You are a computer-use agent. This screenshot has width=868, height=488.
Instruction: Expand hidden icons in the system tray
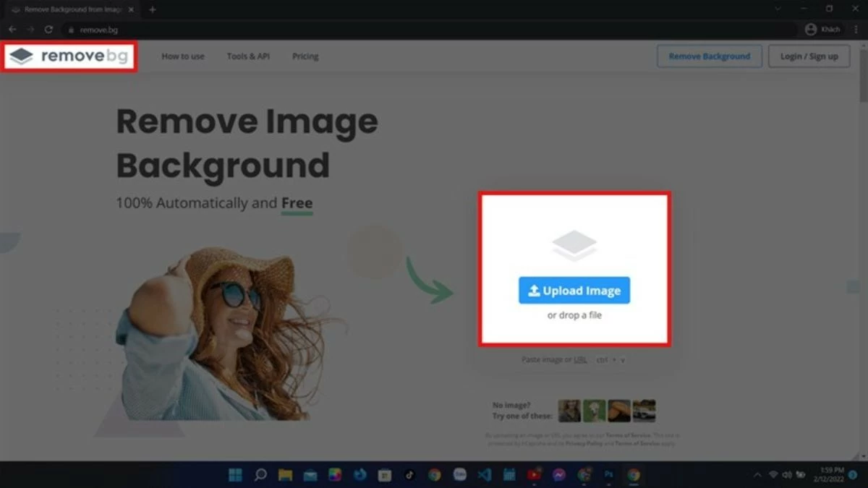757,475
